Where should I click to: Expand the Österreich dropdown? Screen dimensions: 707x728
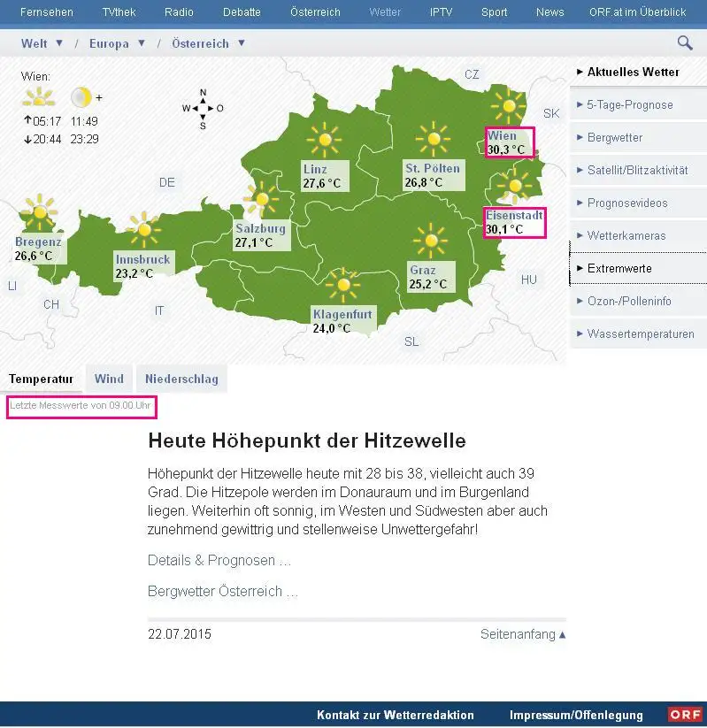pyautogui.click(x=209, y=43)
